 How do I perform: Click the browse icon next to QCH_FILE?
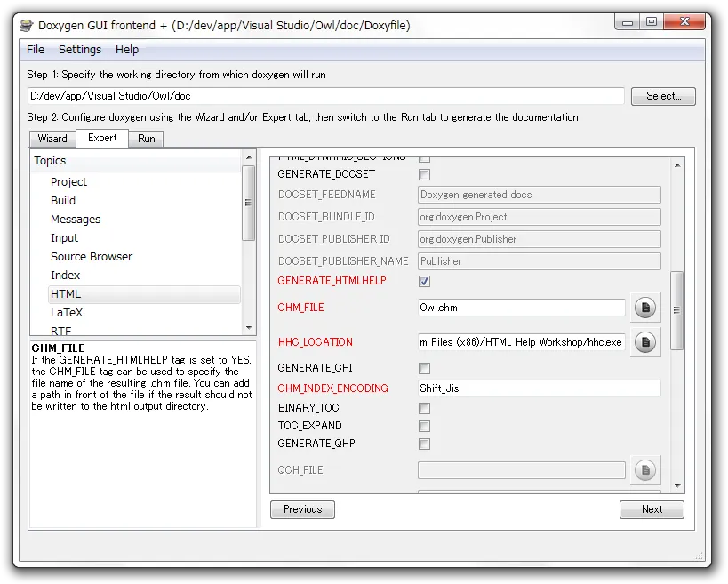pos(645,470)
